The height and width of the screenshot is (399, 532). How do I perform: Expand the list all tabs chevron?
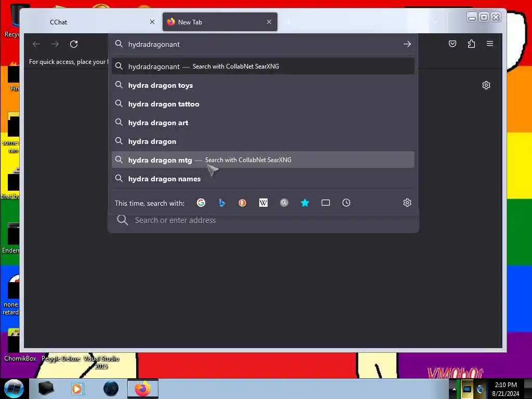(435, 22)
